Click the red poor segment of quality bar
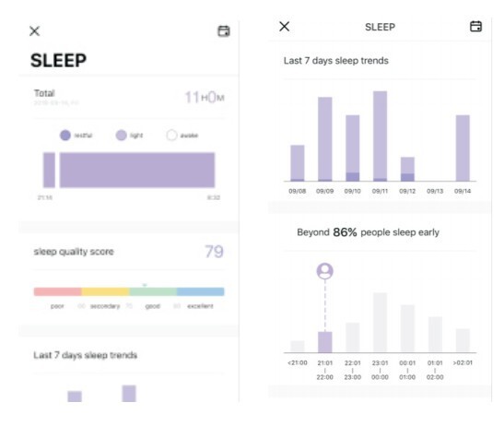The width and height of the screenshot is (504, 426). click(57, 291)
